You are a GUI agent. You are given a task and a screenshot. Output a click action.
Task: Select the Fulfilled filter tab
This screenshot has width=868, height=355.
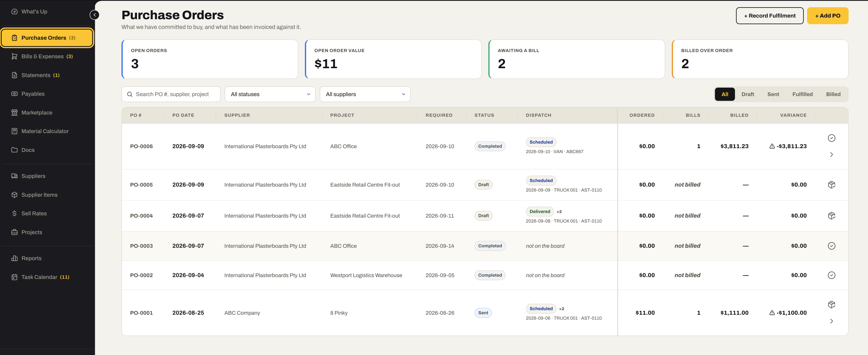pyautogui.click(x=802, y=94)
